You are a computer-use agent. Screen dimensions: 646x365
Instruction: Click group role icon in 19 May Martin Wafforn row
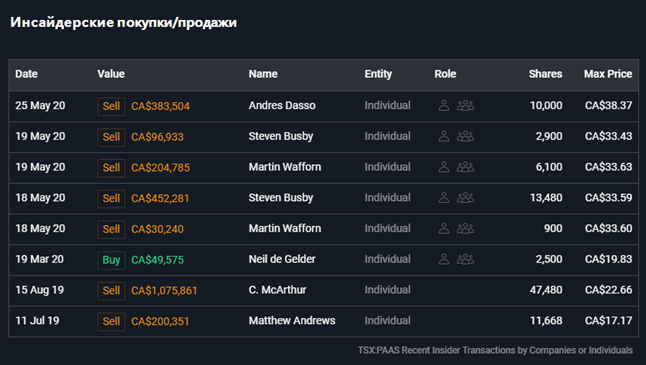(466, 167)
